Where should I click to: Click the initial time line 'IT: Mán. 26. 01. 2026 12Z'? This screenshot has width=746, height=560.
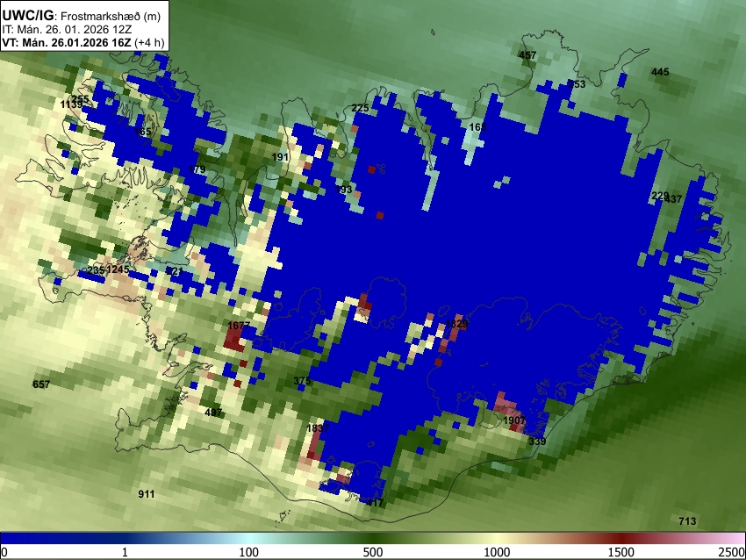click(67, 29)
